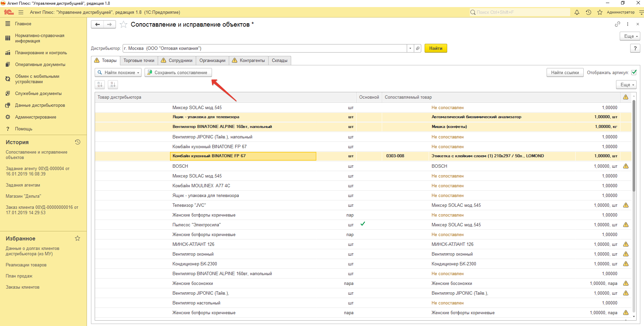
Task: Click the Дистрибьютор input field
Action: tap(265, 48)
